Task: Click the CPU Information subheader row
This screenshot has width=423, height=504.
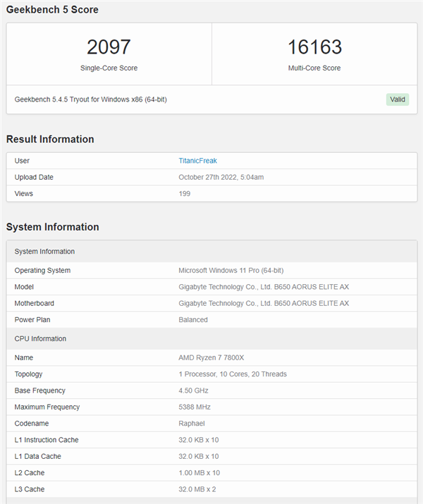Action: 40,338
